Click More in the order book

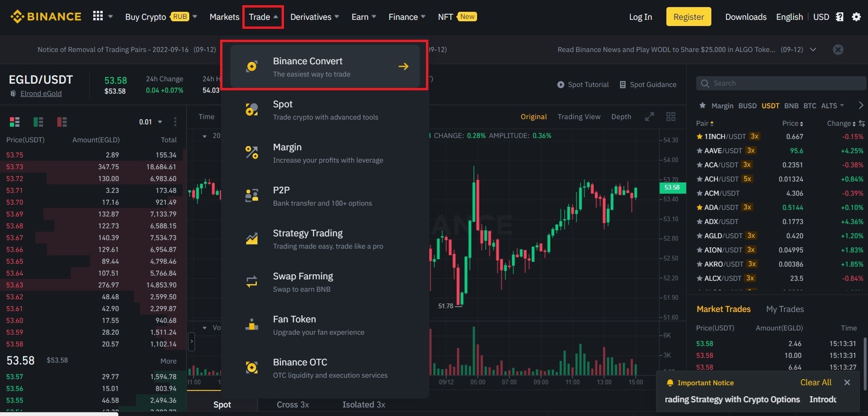[x=168, y=361]
